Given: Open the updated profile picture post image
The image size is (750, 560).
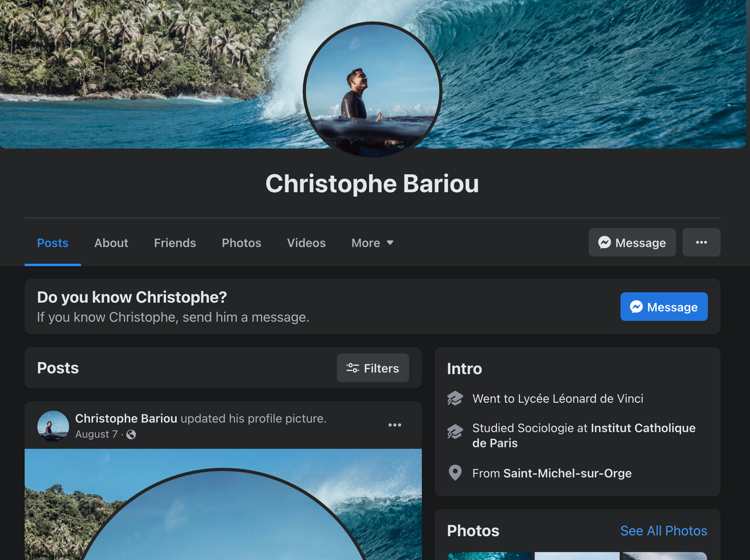Looking at the screenshot, I should pos(223,504).
